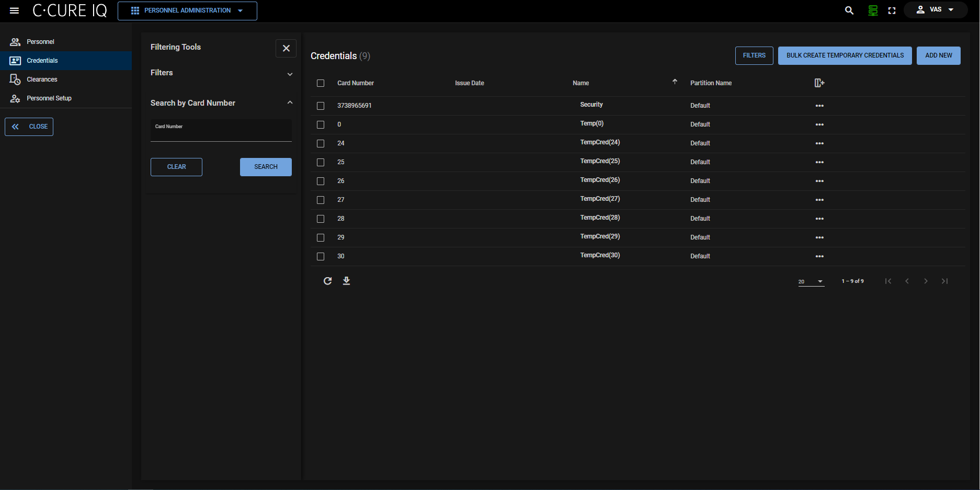980x490 pixels.
Task: Click the green server status icon
Action: coord(872,10)
